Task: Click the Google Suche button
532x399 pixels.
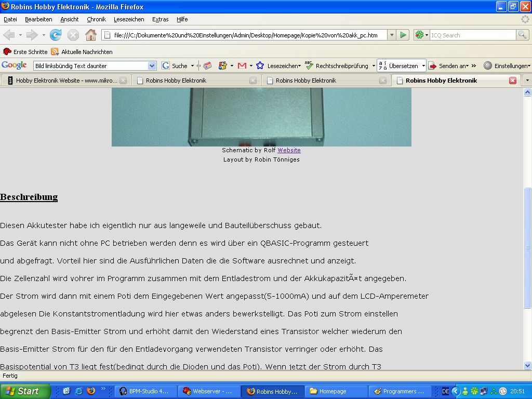Action: coord(175,65)
